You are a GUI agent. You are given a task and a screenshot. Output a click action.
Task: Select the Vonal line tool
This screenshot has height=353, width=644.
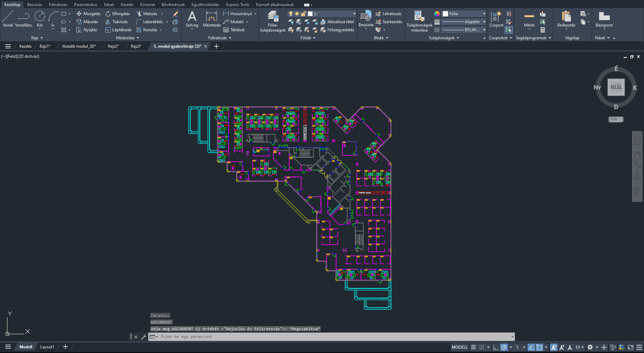pyautogui.click(x=8, y=19)
